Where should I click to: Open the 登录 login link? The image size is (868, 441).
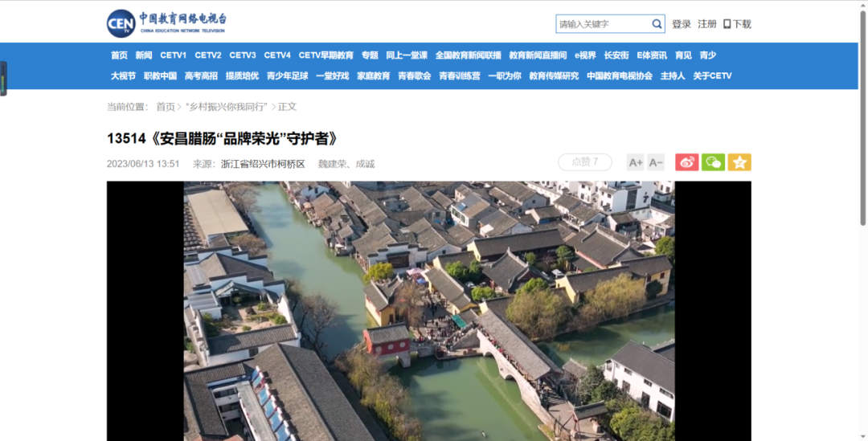tap(682, 24)
